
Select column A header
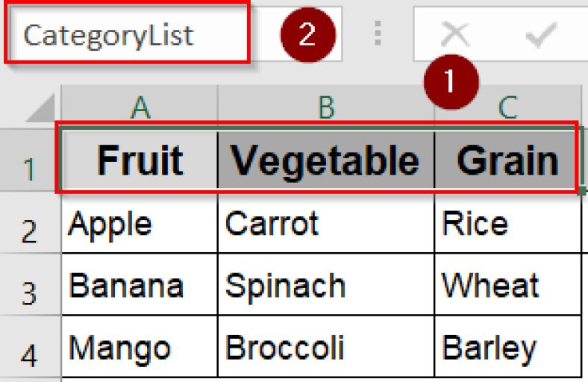(140, 107)
